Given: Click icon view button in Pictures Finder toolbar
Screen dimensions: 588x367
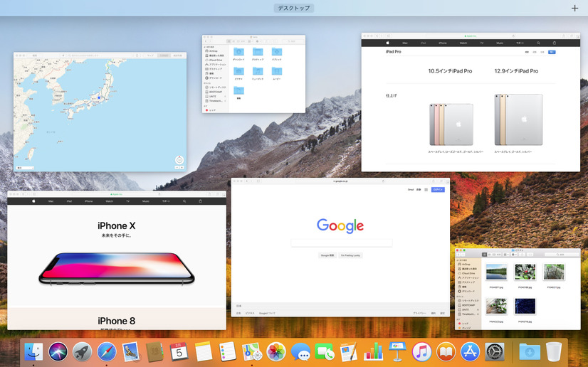Looking at the screenshot, I should 485,255.
